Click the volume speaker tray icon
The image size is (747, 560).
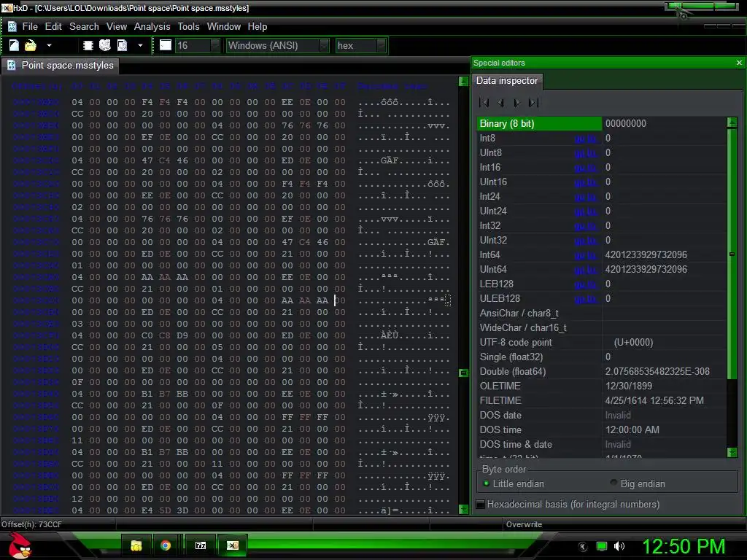619,546
